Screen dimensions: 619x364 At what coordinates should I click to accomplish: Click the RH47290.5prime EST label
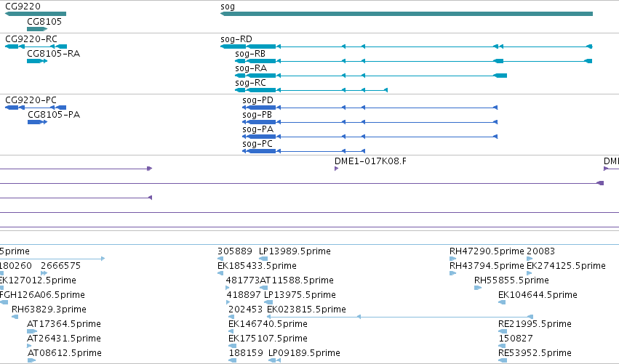tap(487, 251)
